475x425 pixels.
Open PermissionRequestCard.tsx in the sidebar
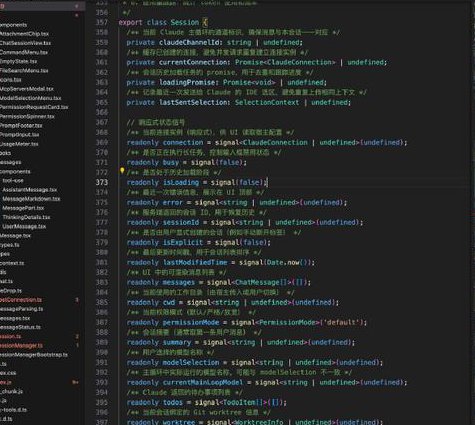(34, 107)
